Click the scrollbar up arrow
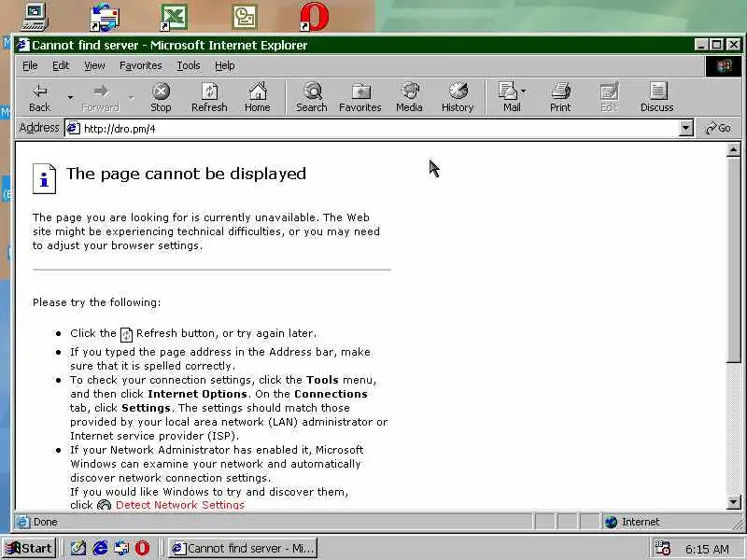Image resolution: width=747 pixels, height=560 pixels. tap(734, 150)
